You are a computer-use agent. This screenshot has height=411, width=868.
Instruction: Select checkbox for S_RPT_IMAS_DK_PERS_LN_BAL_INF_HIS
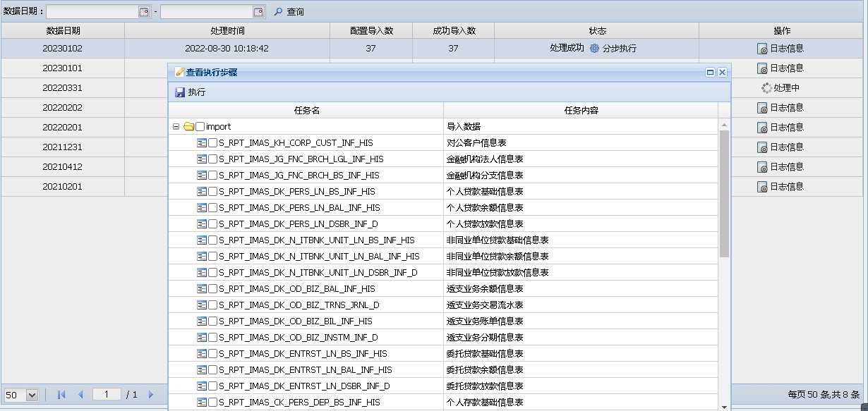pos(212,208)
